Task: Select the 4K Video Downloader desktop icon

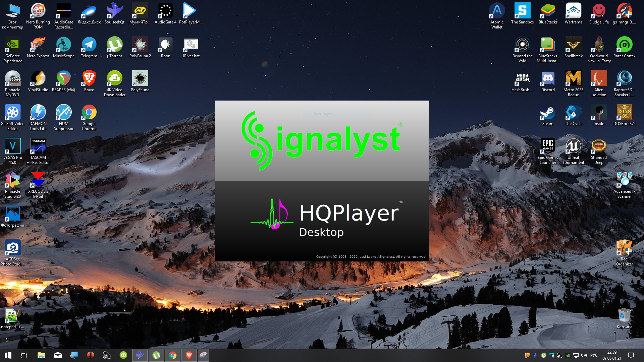Action: click(x=114, y=83)
